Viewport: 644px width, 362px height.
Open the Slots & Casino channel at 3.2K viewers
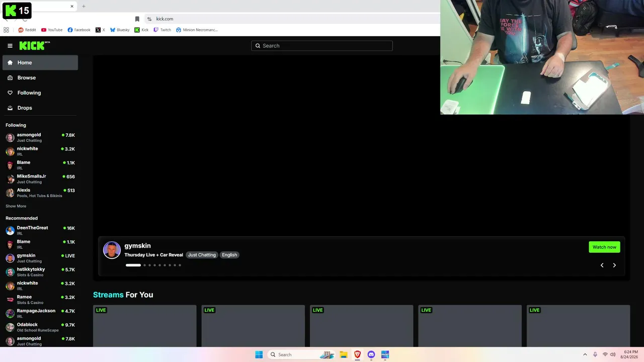click(x=40, y=300)
